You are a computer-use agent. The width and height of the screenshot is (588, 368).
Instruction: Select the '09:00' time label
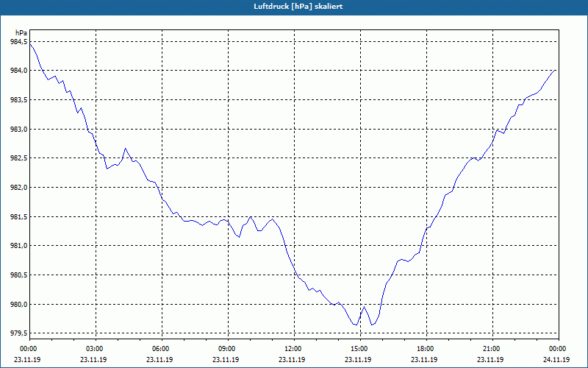pos(228,348)
